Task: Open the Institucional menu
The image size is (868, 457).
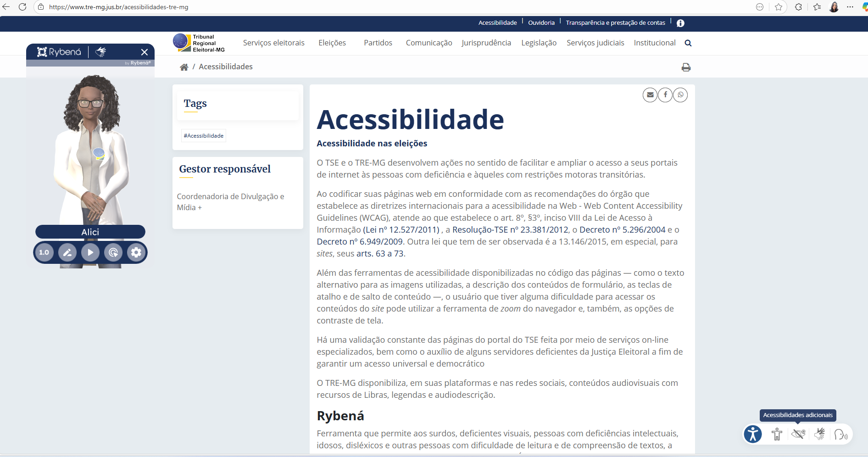Action: click(x=654, y=43)
